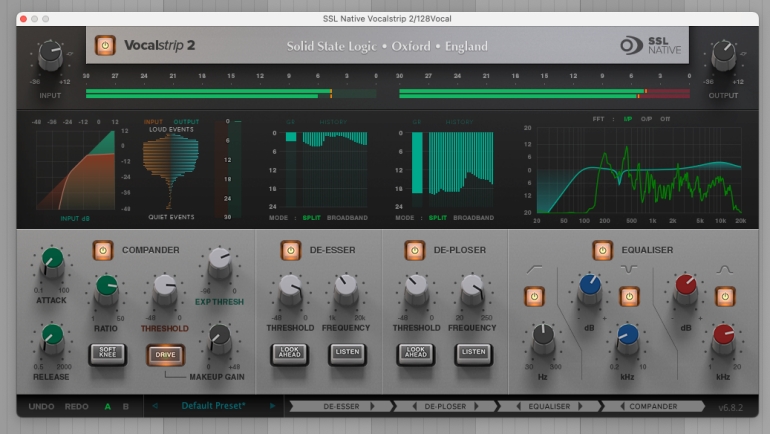
Task: Toggle the Equaliser section power button
Action: pos(603,250)
